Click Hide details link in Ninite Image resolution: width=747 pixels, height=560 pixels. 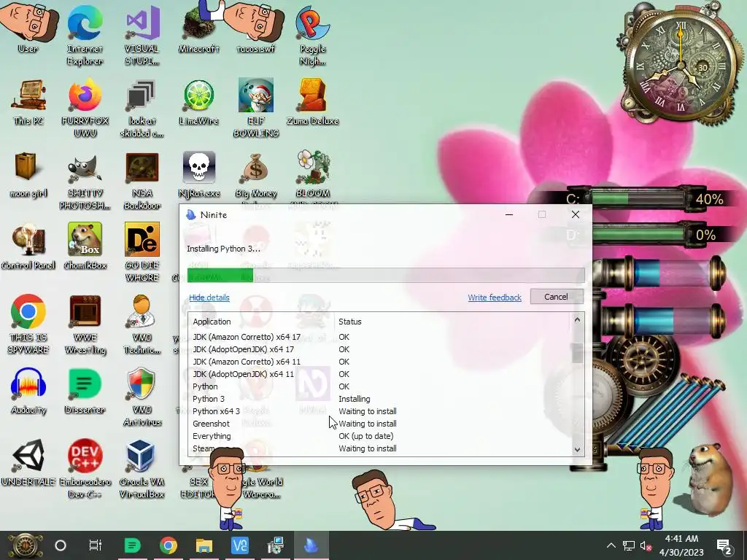click(209, 297)
